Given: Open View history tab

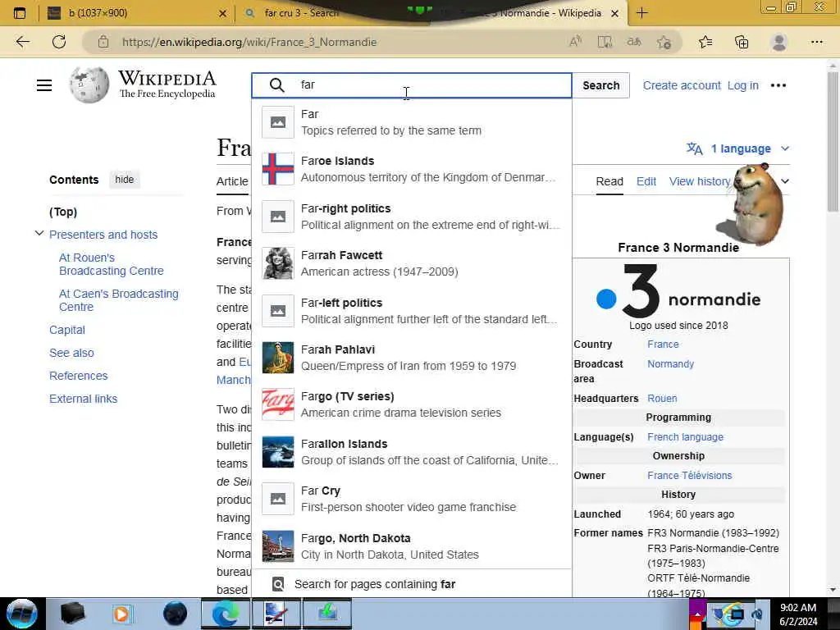Looking at the screenshot, I should click(699, 181).
